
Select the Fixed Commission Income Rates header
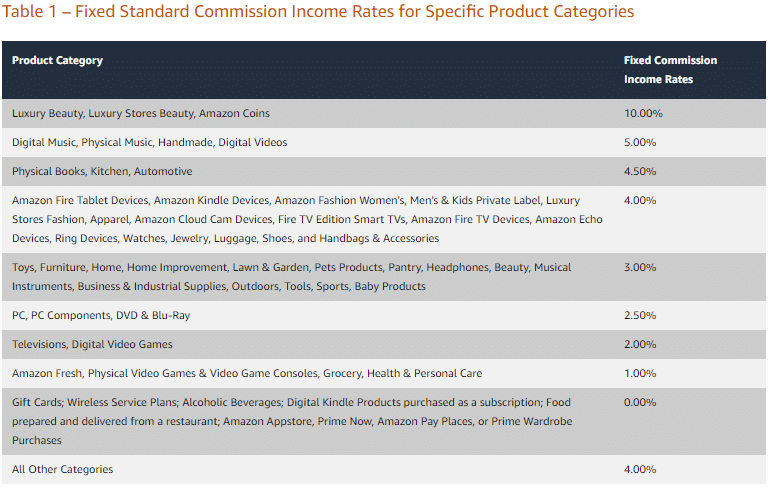670,70
